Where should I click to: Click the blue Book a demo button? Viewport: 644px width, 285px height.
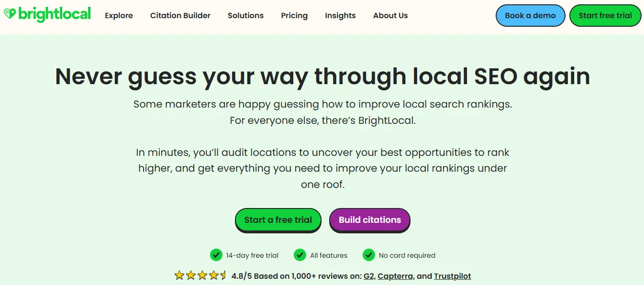click(x=530, y=15)
